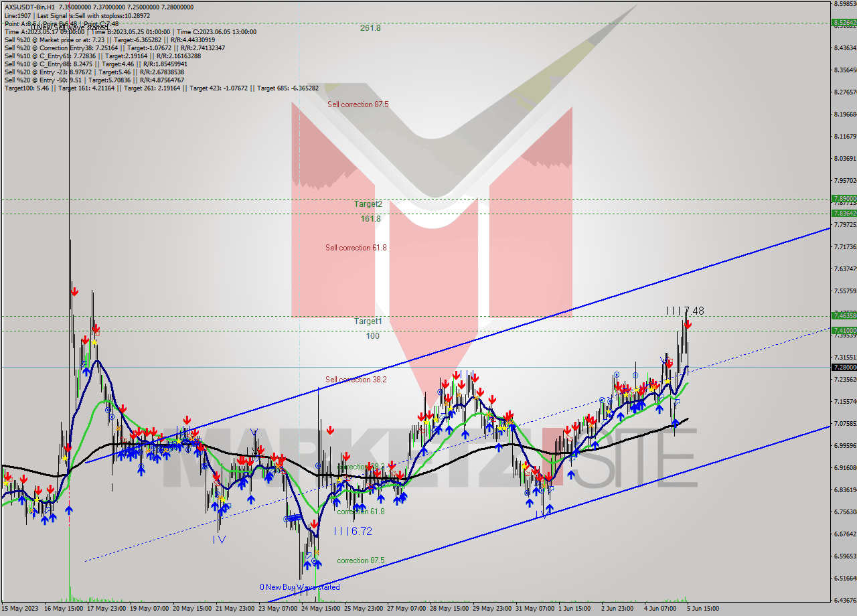Click the '4 Jun 07:00' time axis label
This screenshot has width=857, height=616.
point(661,609)
